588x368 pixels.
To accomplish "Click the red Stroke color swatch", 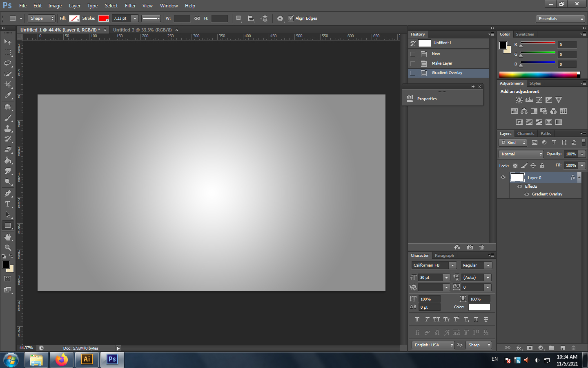I will 103,18.
